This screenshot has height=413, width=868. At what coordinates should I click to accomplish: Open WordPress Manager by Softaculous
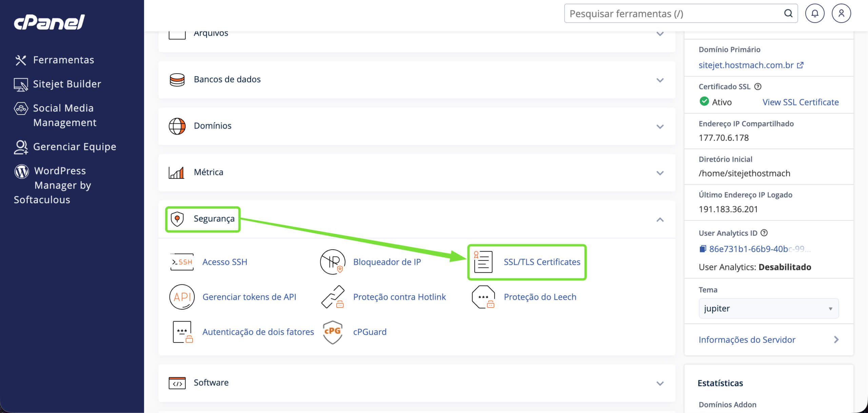coord(53,185)
